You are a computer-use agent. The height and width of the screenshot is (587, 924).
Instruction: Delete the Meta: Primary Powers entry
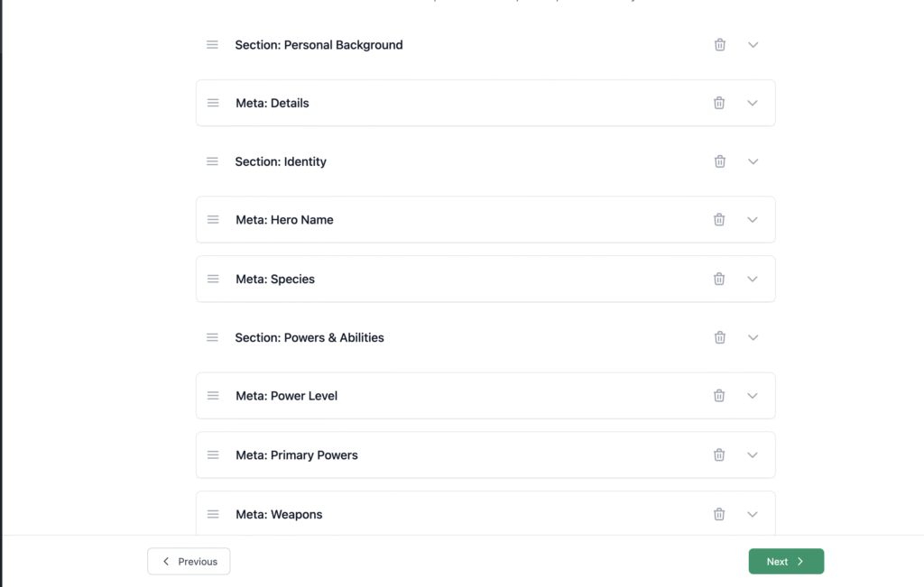point(719,455)
